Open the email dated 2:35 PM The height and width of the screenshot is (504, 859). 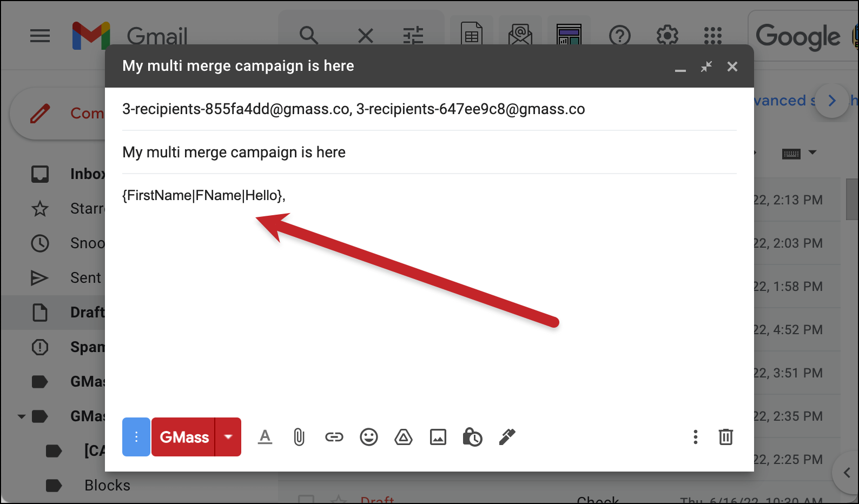[797, 416]
